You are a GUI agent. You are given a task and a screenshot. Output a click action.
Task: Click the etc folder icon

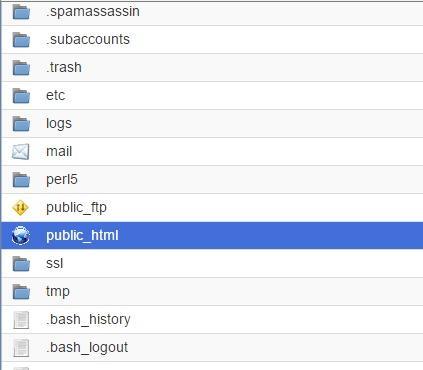coord(21,95)
